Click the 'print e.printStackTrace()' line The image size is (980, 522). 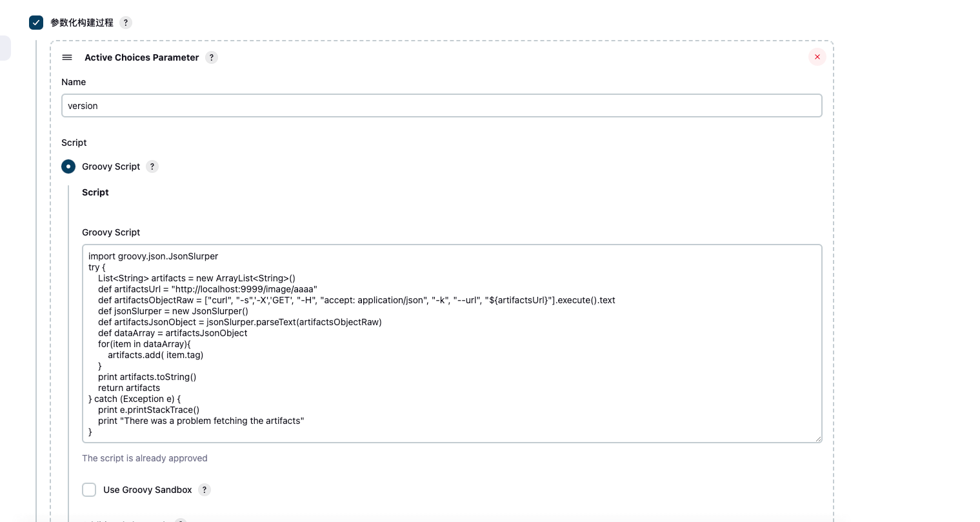[149, 410]
